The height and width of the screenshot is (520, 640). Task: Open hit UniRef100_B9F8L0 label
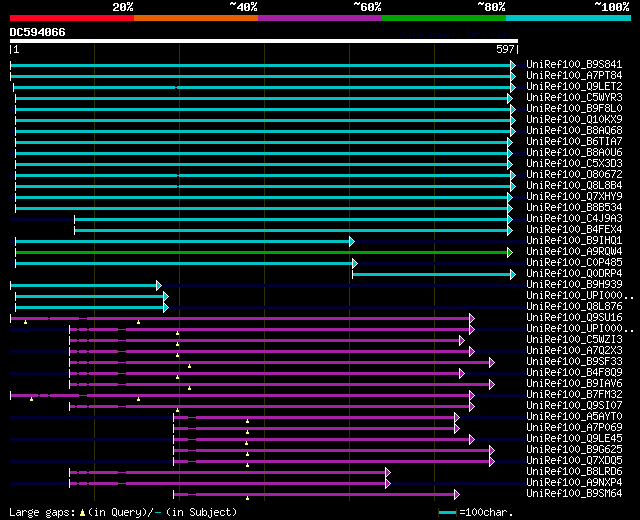[574, 109]
